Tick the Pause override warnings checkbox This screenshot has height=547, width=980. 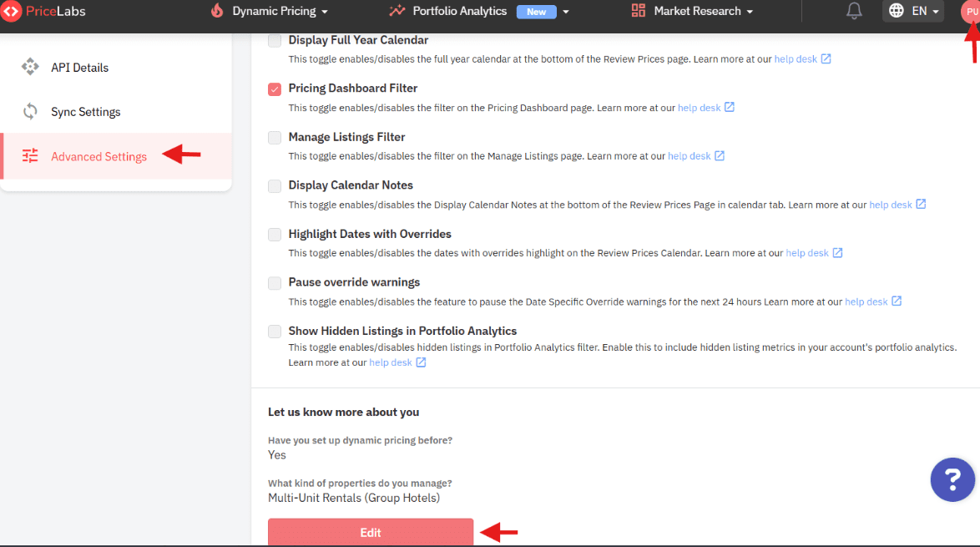(275, 283)
